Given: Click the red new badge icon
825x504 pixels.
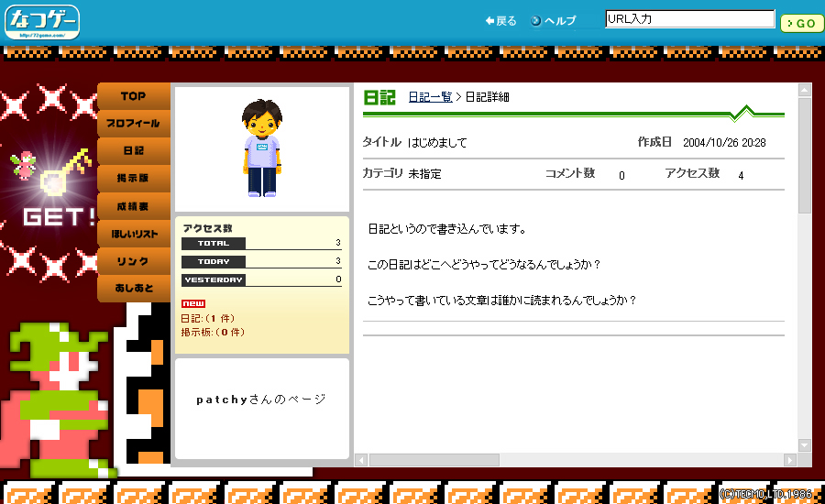Looking at the screenshot, I should 193,304.
